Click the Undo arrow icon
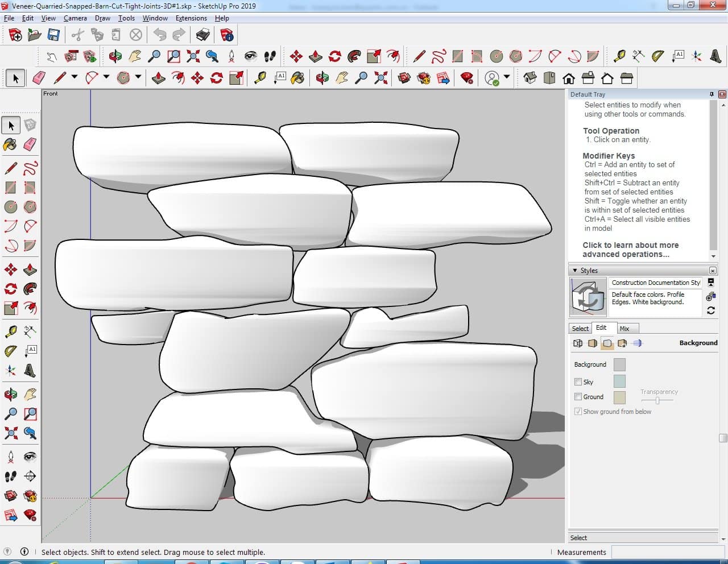The image size is (728, 564). (160, 35)
